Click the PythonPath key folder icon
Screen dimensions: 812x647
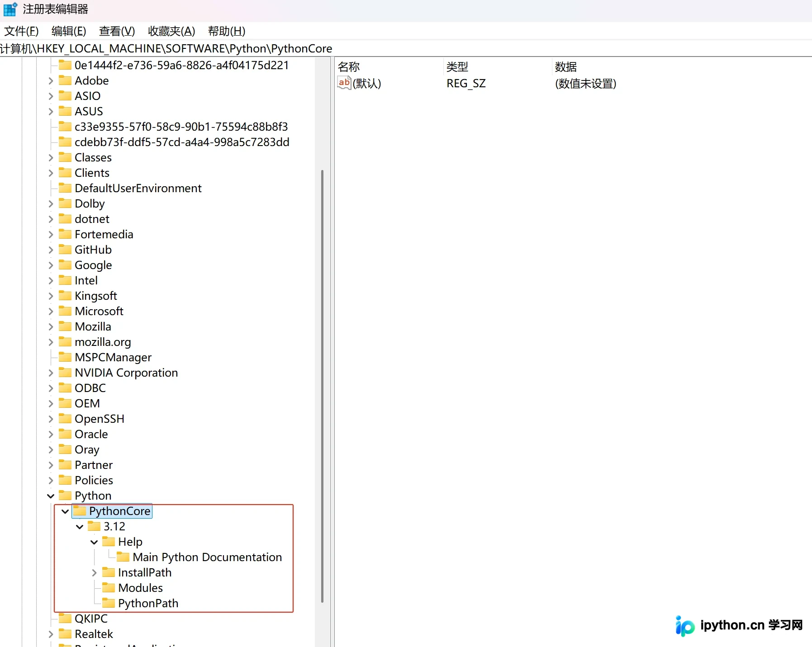coord(109,603)
